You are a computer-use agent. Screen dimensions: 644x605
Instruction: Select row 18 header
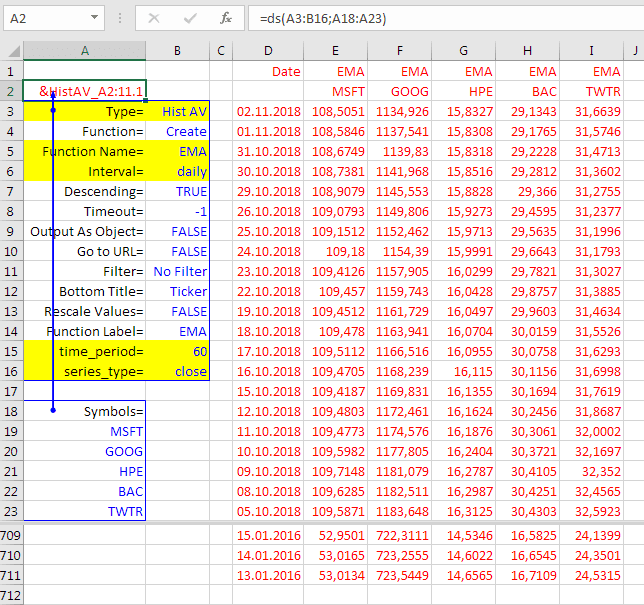12,411
